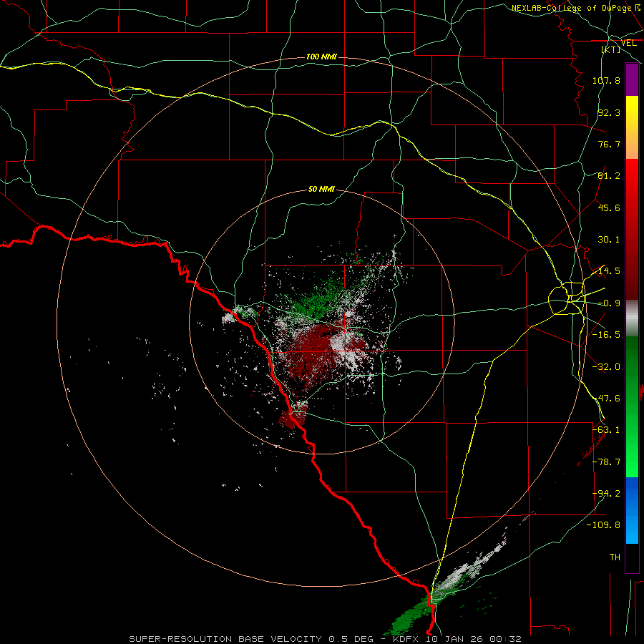
Task: Select the -109.8 scale value
Action: 603,525
